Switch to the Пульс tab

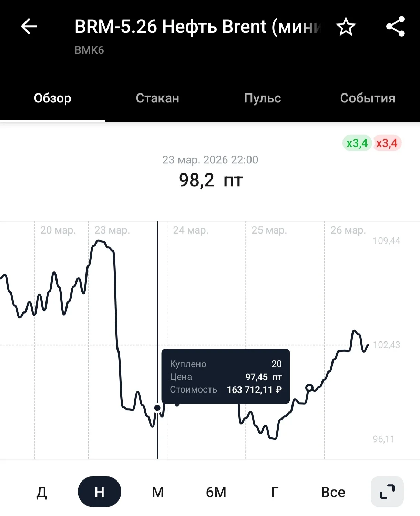click(263, 98)
